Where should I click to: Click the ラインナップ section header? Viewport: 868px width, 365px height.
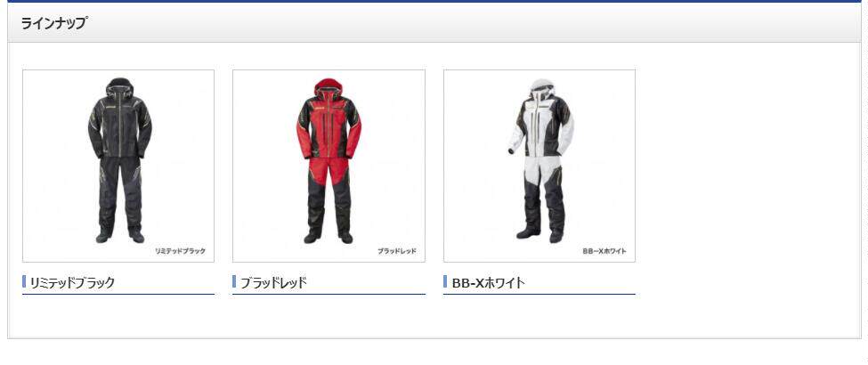tap(53, 23)
